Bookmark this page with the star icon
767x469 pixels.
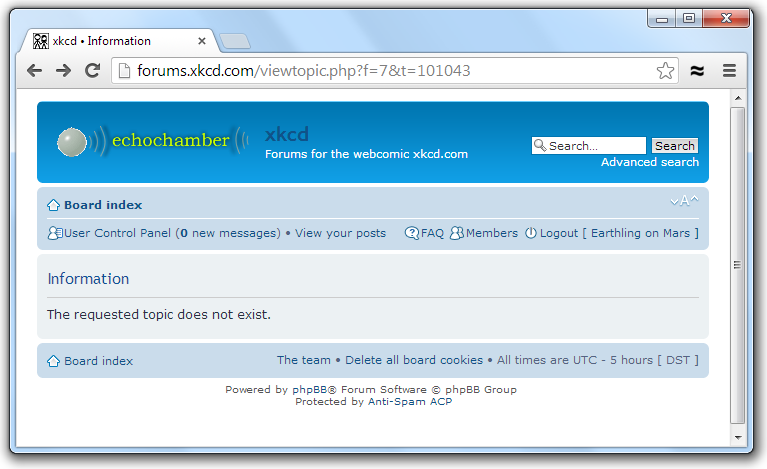(665, 71)
